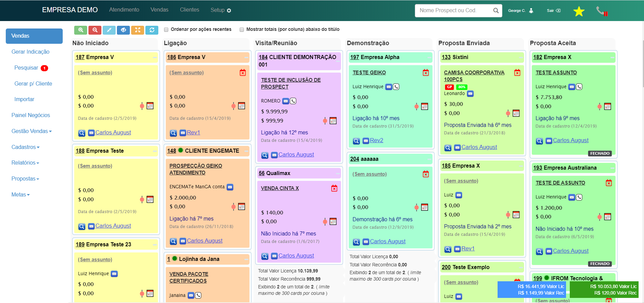Screen dimensions: 644x303
Task: Expand Propostas dropdown
Action: [25, 179]
